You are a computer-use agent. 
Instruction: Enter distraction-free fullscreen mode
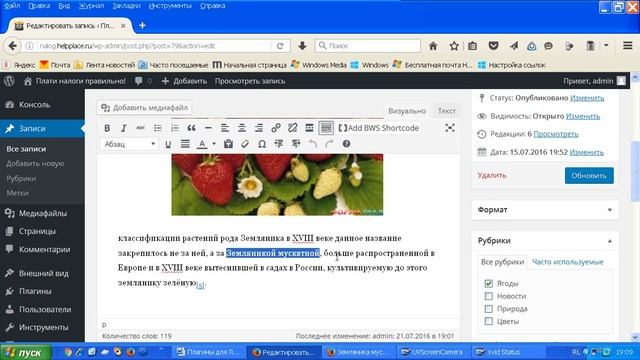click(x=450, y=128)
